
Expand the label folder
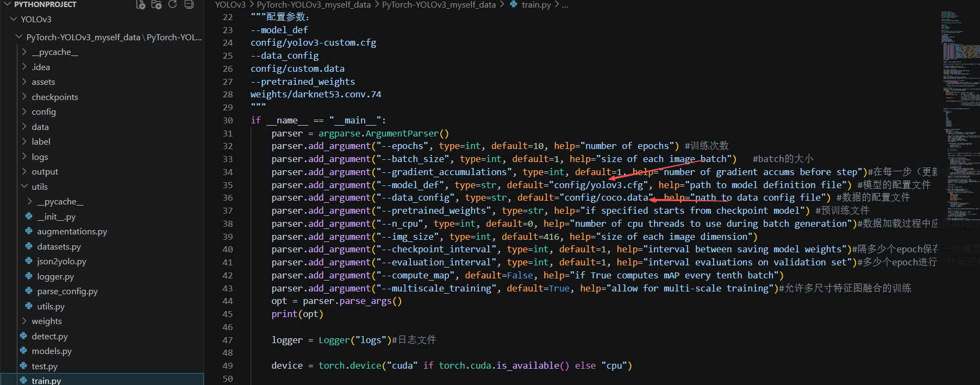tap(24, 141)
